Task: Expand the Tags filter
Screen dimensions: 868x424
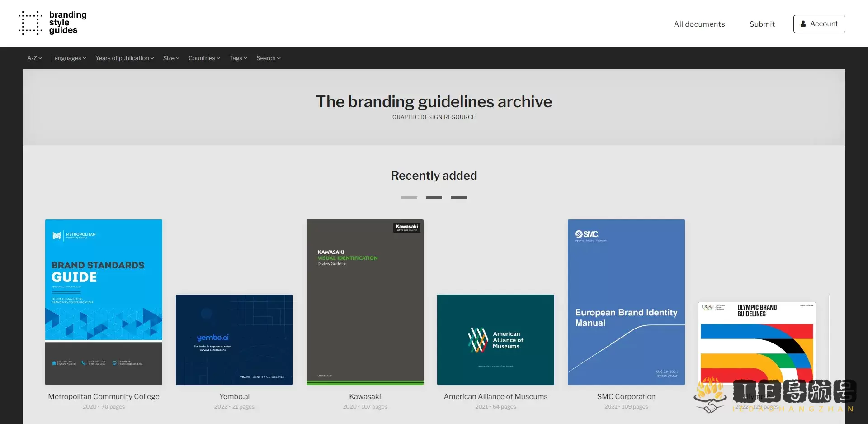Action: coord(238,58)
